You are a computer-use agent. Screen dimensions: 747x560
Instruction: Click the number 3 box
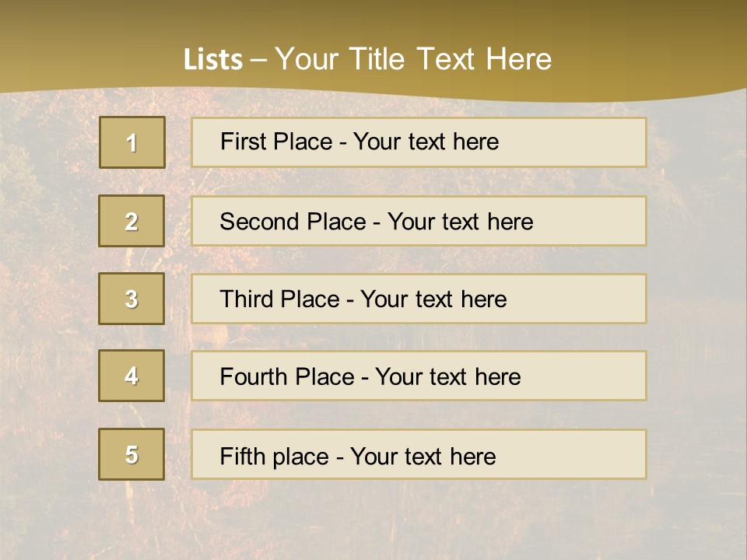click(x=132, y=299)
